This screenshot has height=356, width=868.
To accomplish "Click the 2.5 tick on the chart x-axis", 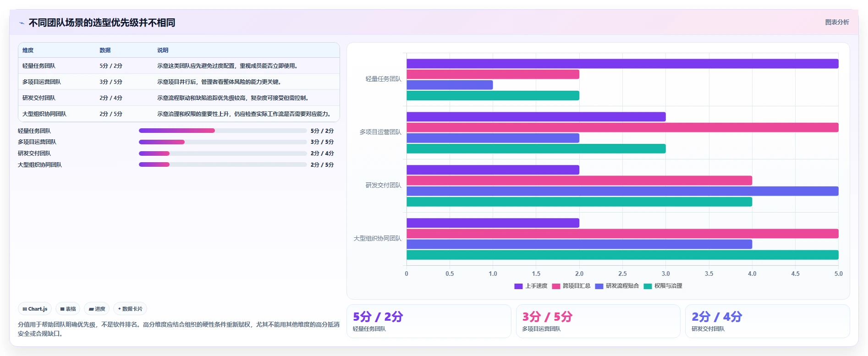I will [622, 274].
